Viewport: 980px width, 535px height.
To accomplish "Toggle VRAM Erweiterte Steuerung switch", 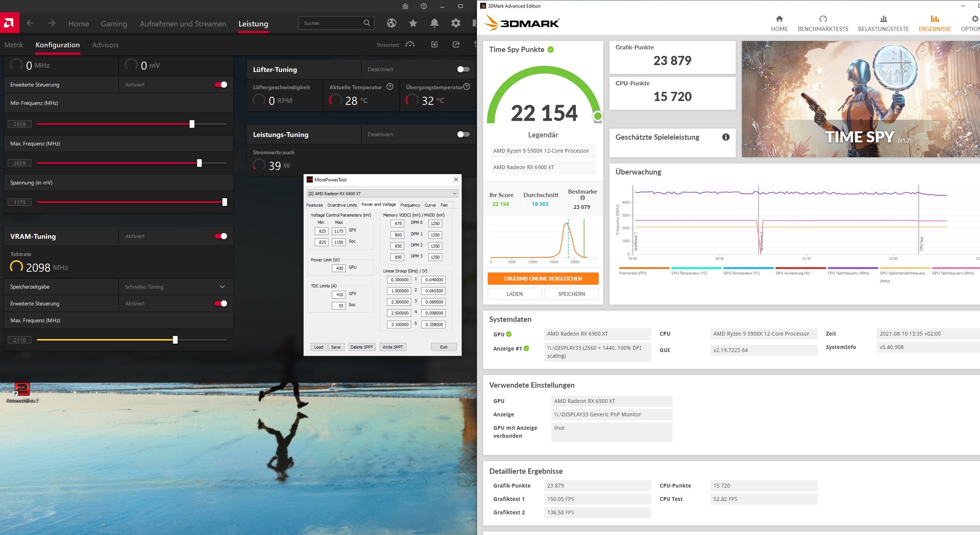I will (x=221, y=303).
